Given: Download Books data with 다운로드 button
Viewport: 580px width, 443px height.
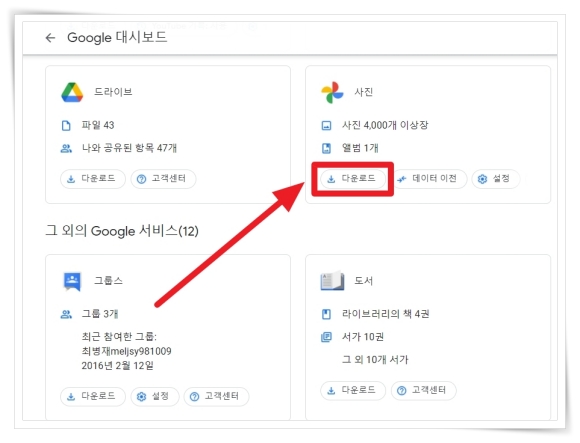Looking at the screenshot, I should point(353,390).
